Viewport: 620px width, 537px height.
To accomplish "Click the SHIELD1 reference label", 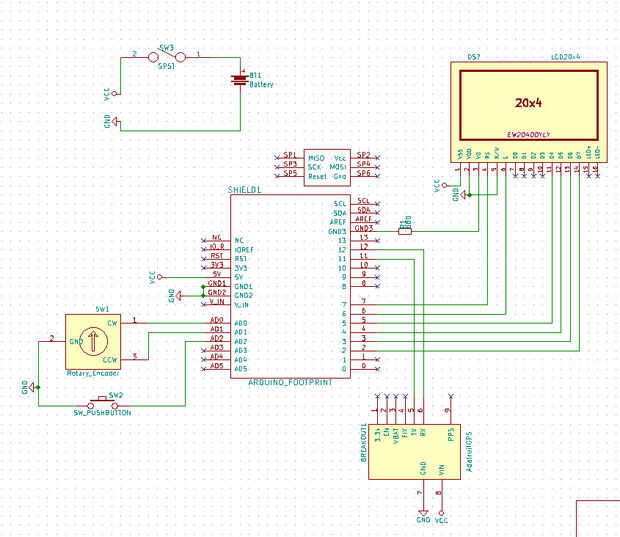I will 244,190.
